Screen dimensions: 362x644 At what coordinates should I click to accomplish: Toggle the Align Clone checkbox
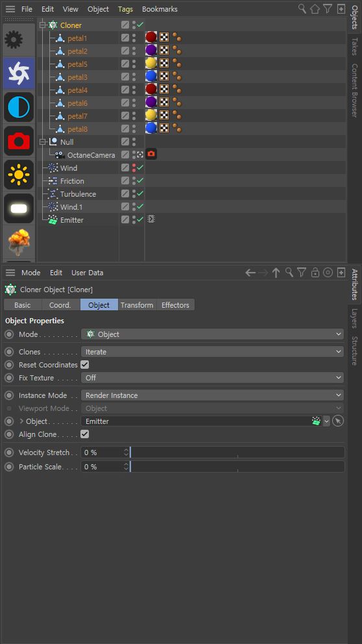coord(85,434)
